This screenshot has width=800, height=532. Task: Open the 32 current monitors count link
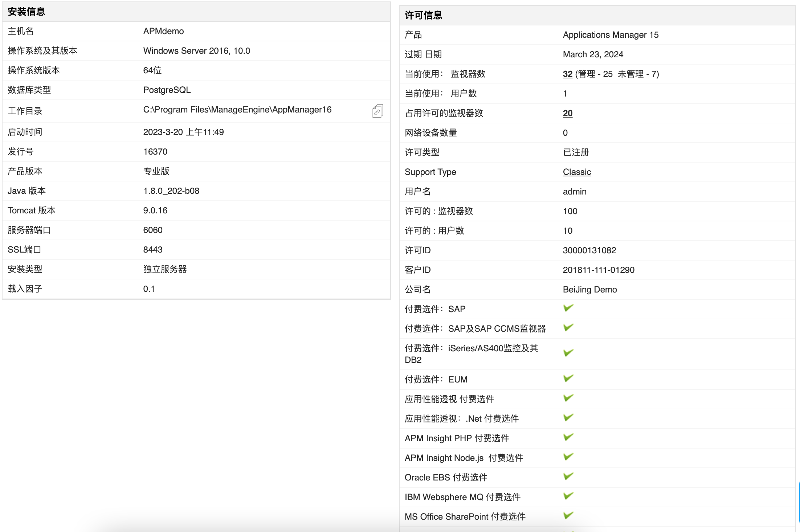point(568,74)
